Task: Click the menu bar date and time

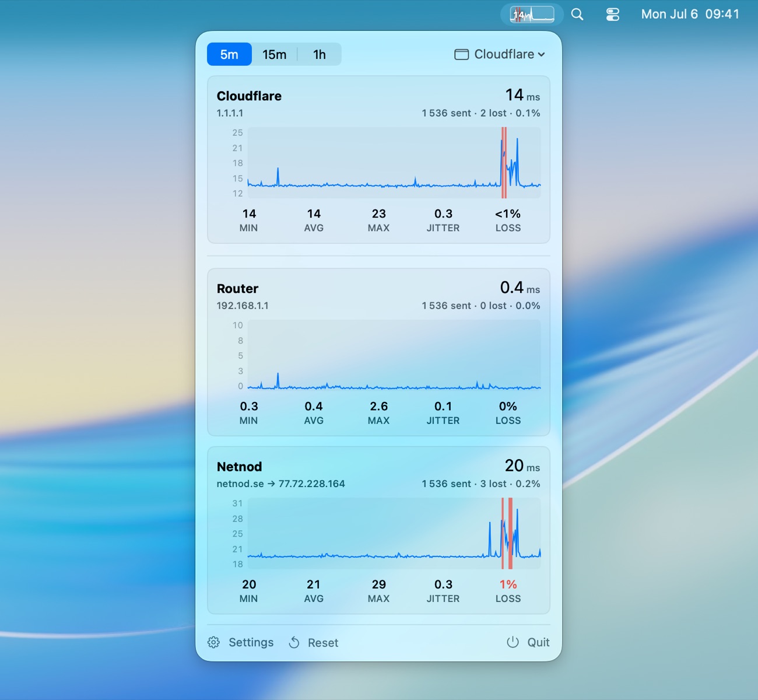Action: pyautogui.click(x=690, y=15)
